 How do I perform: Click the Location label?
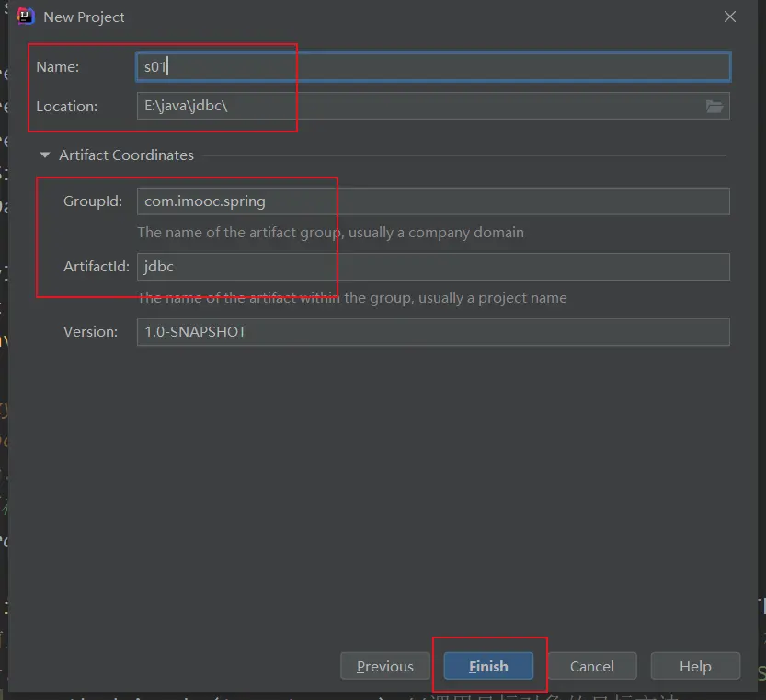click(67, 107)
